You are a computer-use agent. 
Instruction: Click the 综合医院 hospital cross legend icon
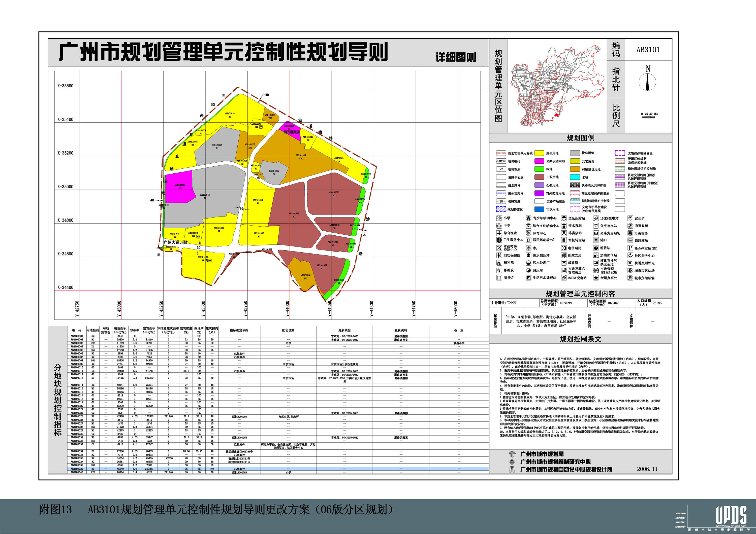[x=499, y=233]
